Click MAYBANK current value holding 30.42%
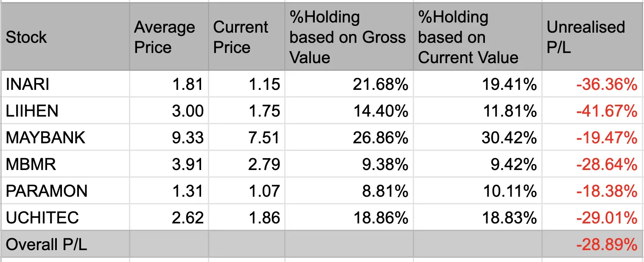The width and height of the screenshot is (644, 262). pyautogui.click(x=478, y=137)
